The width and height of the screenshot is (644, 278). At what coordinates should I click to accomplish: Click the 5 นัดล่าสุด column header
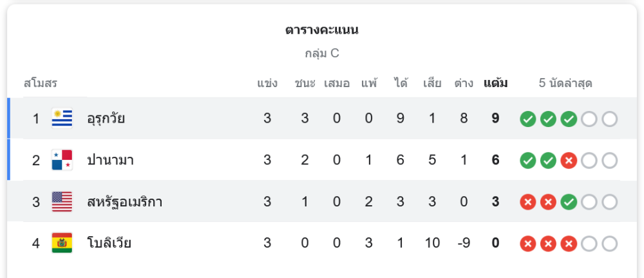[565, 83]
